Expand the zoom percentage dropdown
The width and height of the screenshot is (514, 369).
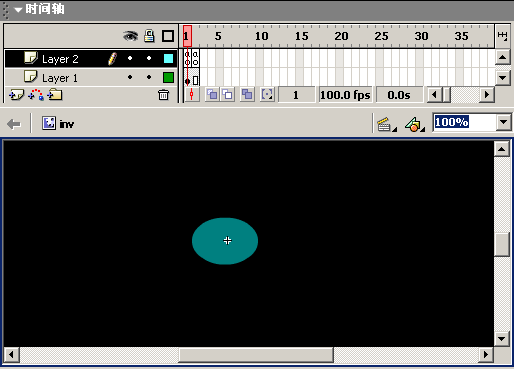tap(504, 122)
